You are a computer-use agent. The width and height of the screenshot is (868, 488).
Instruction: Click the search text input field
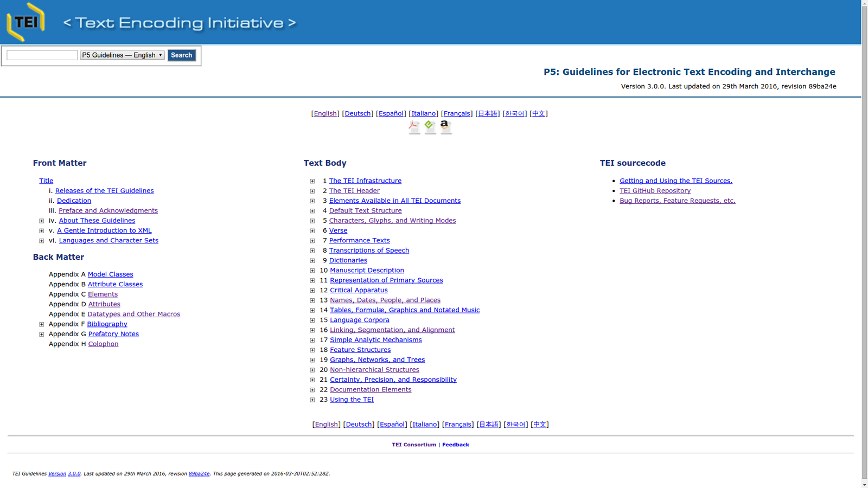[x=42, y=55]
